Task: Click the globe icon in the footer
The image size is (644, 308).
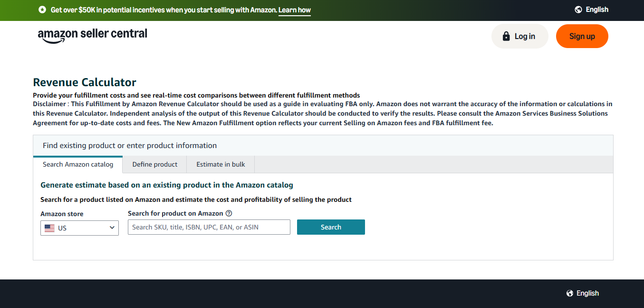Action: click(569, 293)
